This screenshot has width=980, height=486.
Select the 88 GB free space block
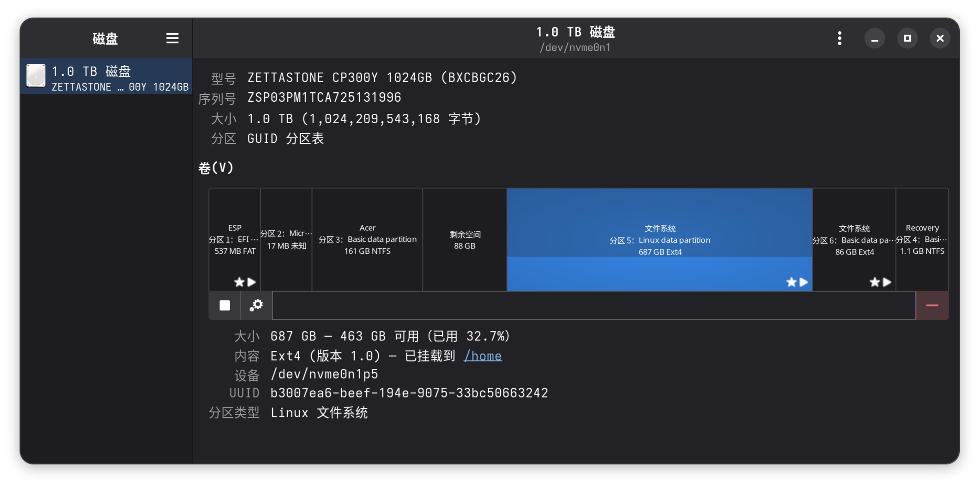[465, 240]
